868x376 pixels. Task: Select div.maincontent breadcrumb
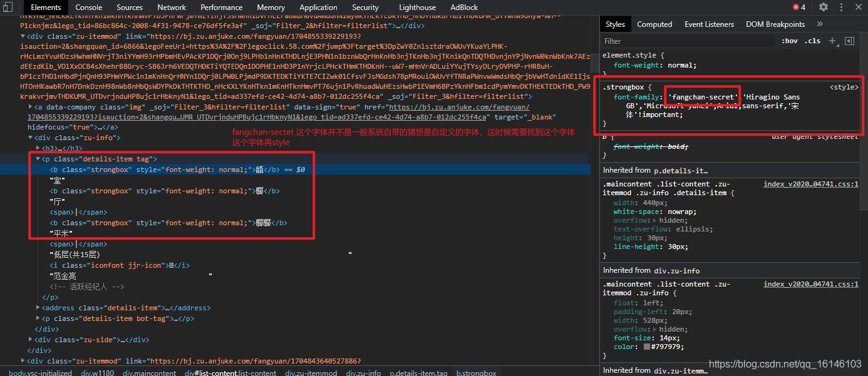coord(149,373)
